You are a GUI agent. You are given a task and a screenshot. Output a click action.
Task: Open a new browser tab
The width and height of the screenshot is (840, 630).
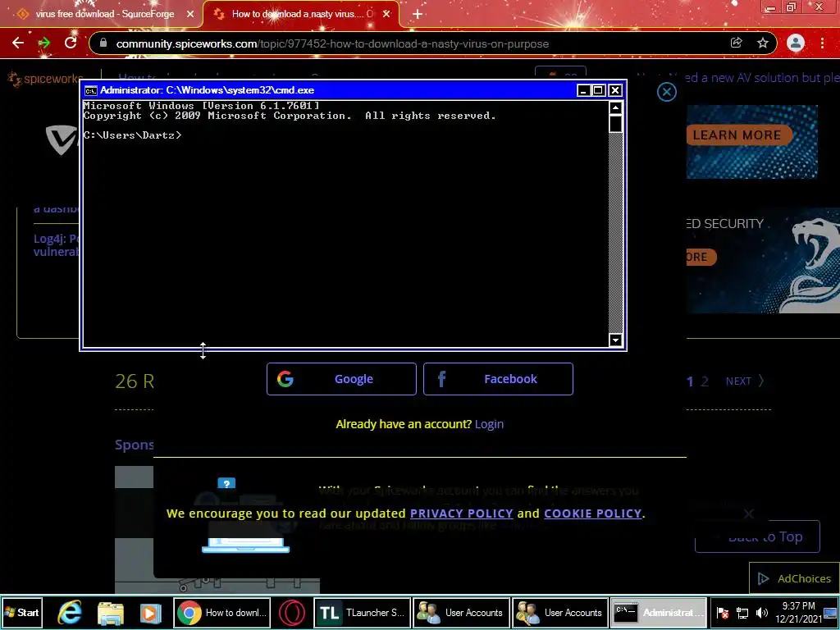(x=418, y=14)
